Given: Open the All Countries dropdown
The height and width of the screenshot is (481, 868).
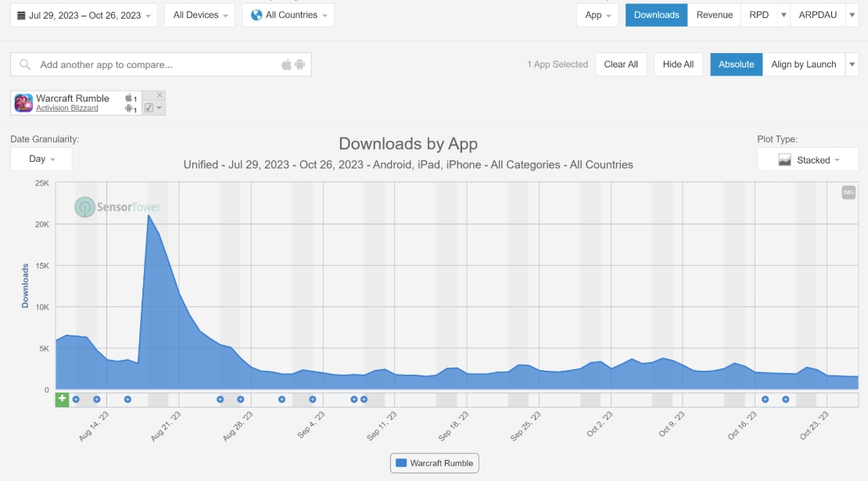Looking at the screenshot, I should [x=288, y=16].
